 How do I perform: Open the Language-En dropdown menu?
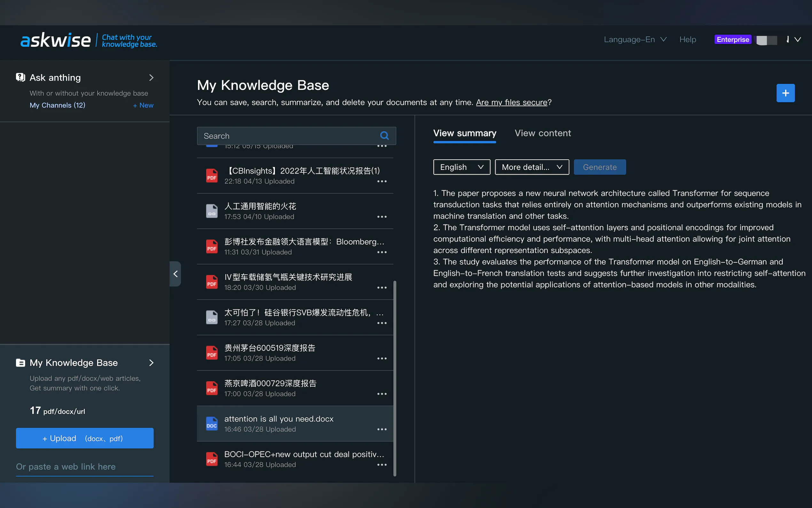[x=635, y=40]
